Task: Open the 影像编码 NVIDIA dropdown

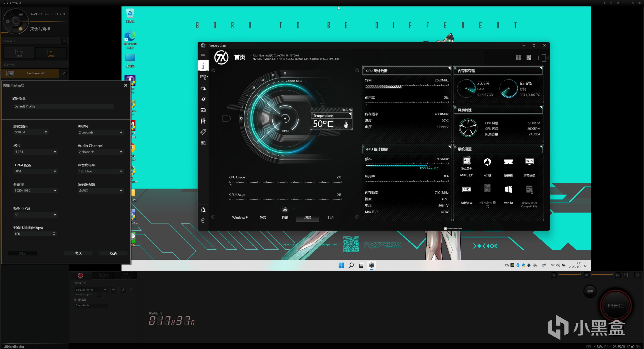Action: coord(31,132)
